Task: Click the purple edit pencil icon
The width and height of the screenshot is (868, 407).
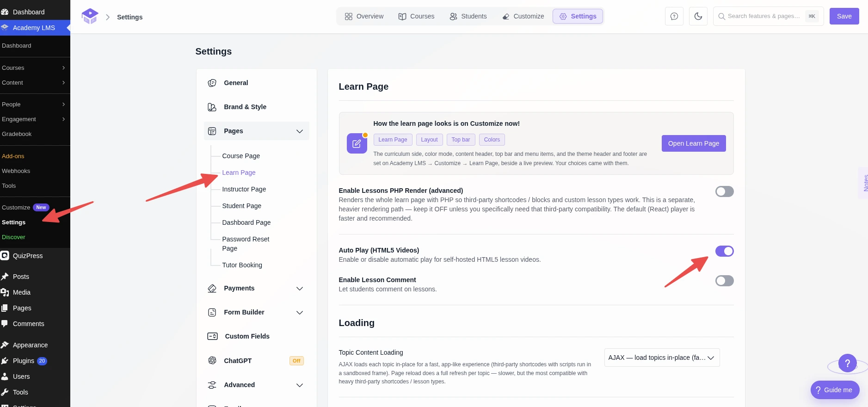Action: click(357, 143)
